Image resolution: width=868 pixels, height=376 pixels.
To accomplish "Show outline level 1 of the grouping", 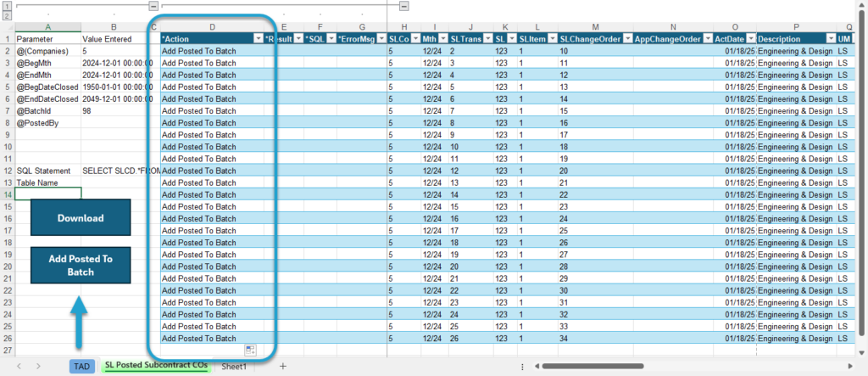I will (x=7, y=6).
